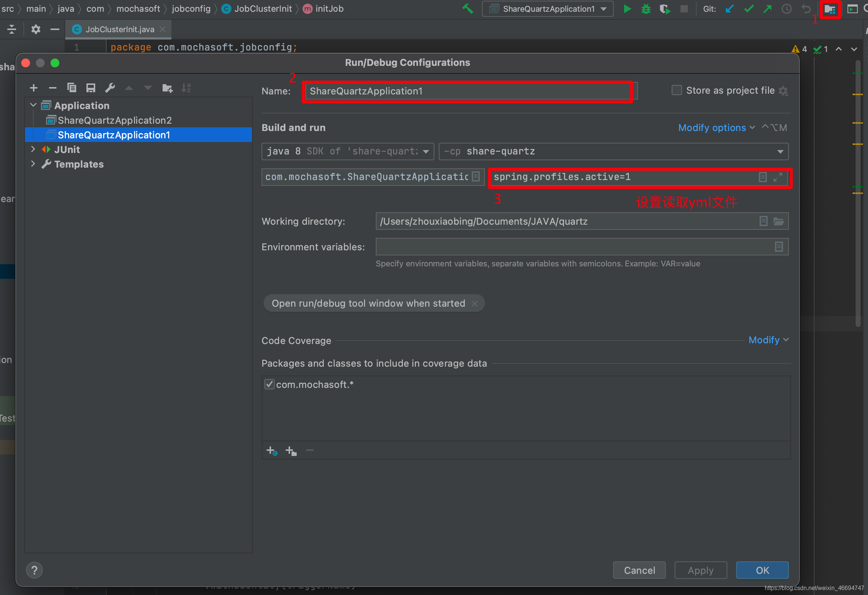Remove 'Open run/debug tool window' option chip
This screenshot has width=868, height=595.
coord(475,303)
